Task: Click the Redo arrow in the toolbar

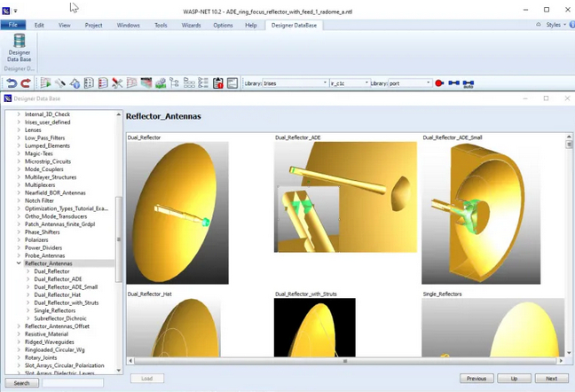Action: tap(24, 83)
